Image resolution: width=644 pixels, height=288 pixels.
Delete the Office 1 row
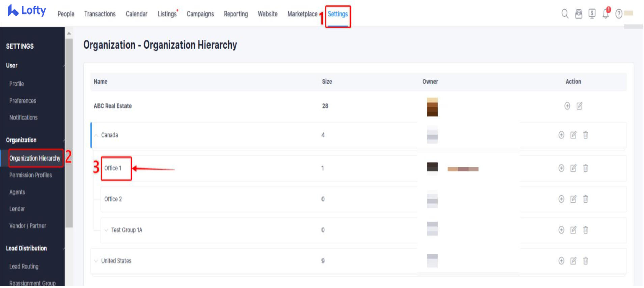[585, 168]
